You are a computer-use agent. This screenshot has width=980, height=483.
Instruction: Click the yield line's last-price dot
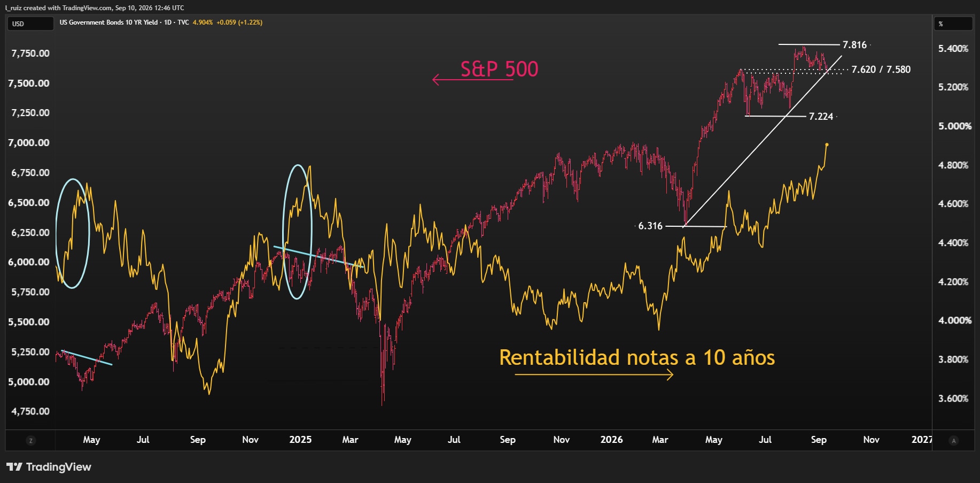coord(827,144)
